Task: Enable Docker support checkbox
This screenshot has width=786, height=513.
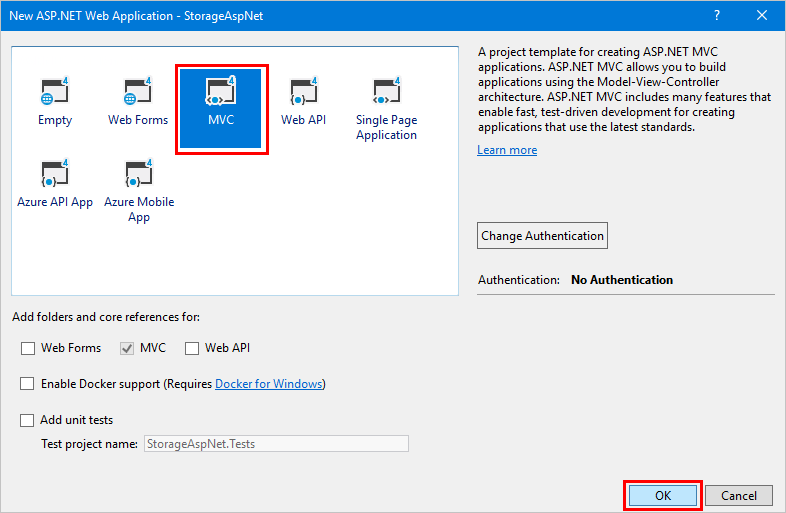Action: [27, 384]
